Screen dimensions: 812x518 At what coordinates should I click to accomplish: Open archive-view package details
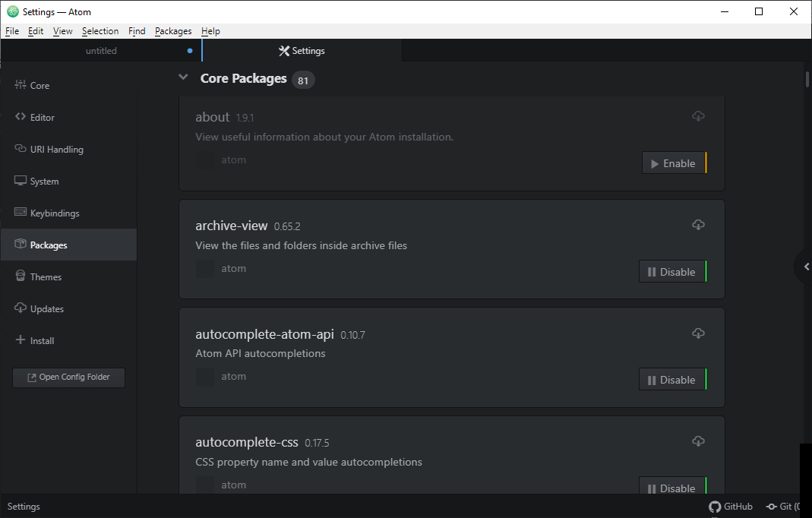click(232, 226)
